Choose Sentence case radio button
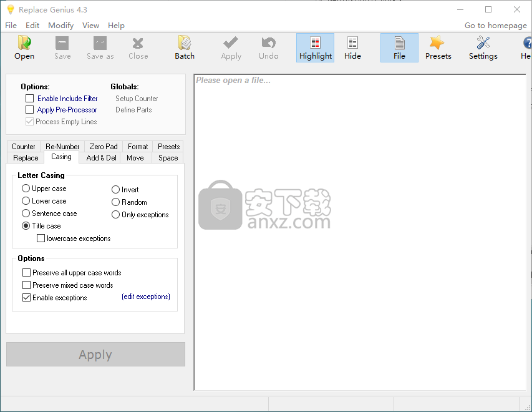Image resolution: width=532 pixels, height=412 pixels. click(x=26, y=213)
